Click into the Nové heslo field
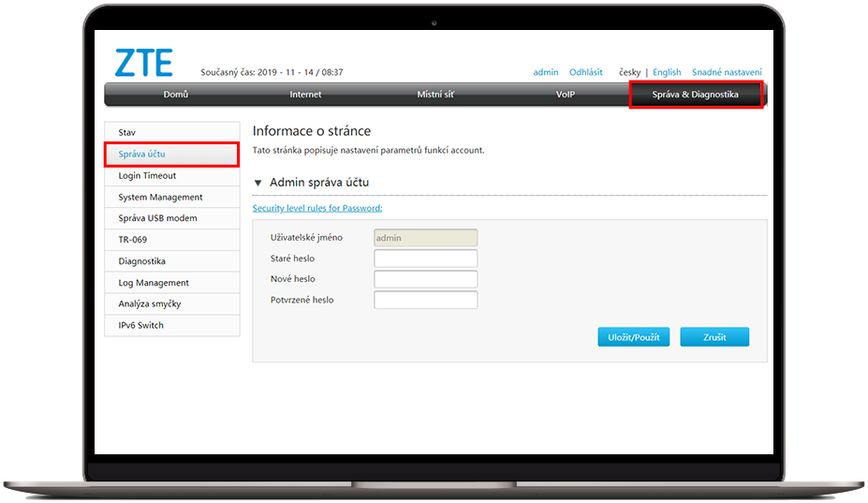Viewport: 868px width, 503px height. (x=425, y=279)
